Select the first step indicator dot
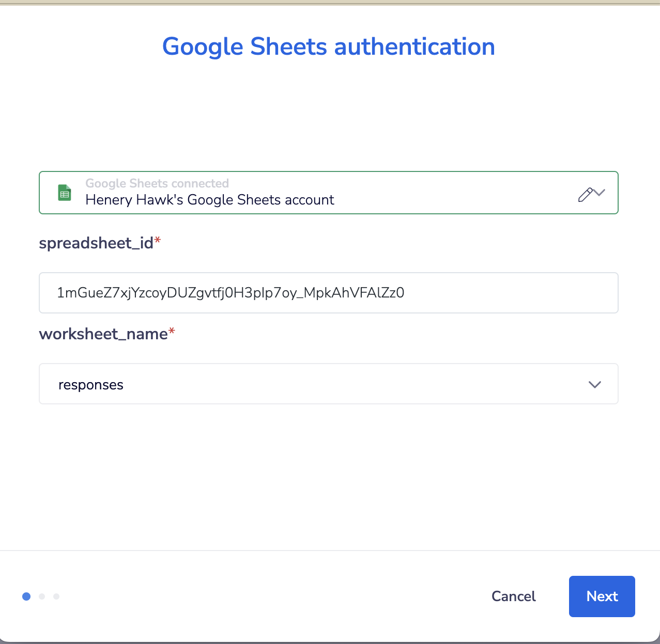This screenshot has width=660, height=644. [x=26, y=596]
